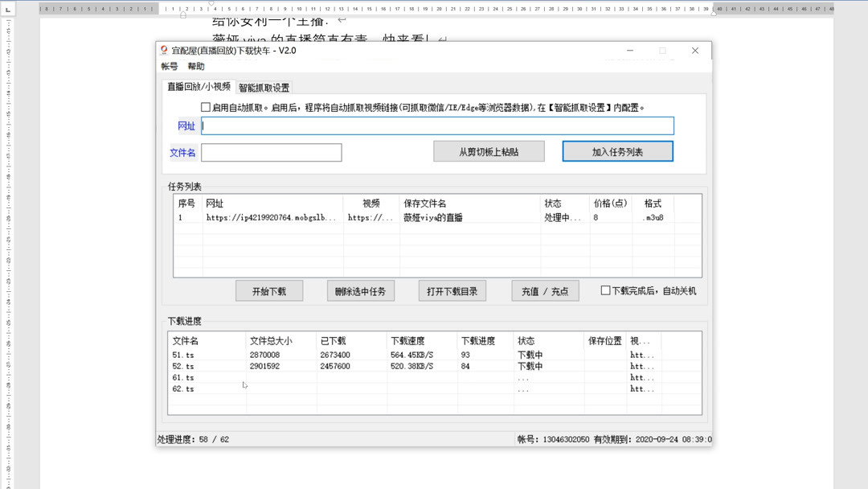868x489 pixels.
Task: Click the 从剪切板上粘贴 button
Action: (x=489, y=151)
